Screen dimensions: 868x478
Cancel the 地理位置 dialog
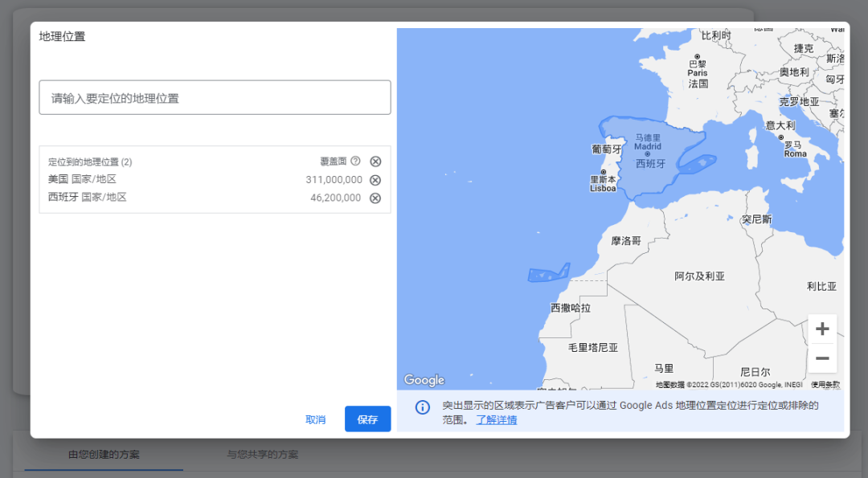(315, 419)
